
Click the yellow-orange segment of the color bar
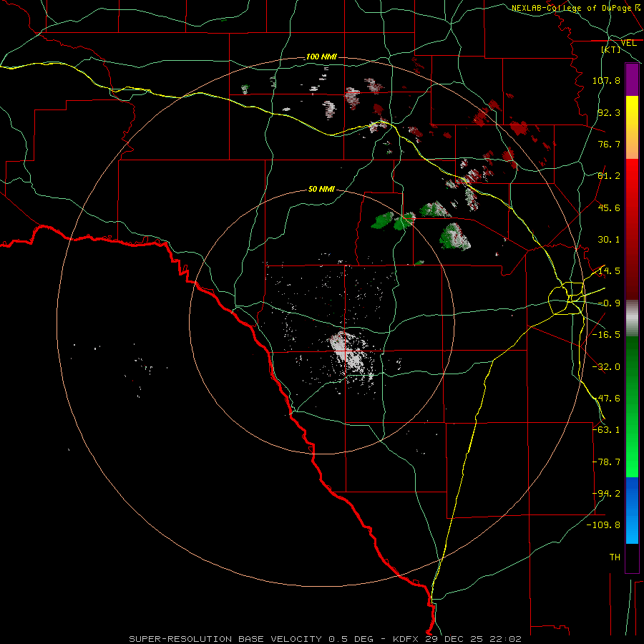tap(632, 127)
